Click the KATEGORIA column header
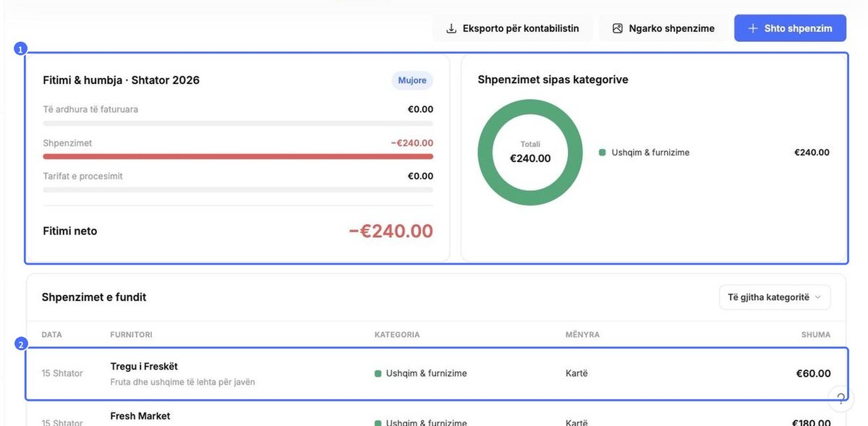Image resolution: width=868 pixels, height=426 pixels. pyautogui.click(x=397, y=335)
